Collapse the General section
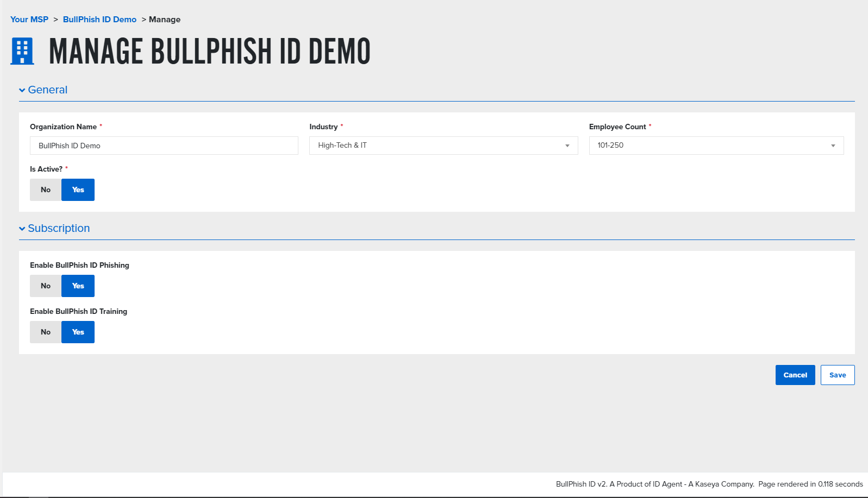This screenshot has width=868, height=498. click(43, 90)
